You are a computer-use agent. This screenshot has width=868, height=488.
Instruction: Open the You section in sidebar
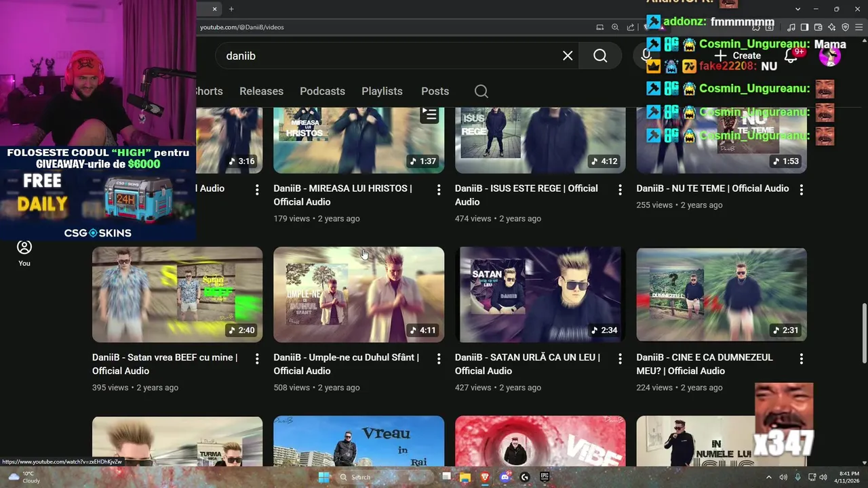point(24,253)
